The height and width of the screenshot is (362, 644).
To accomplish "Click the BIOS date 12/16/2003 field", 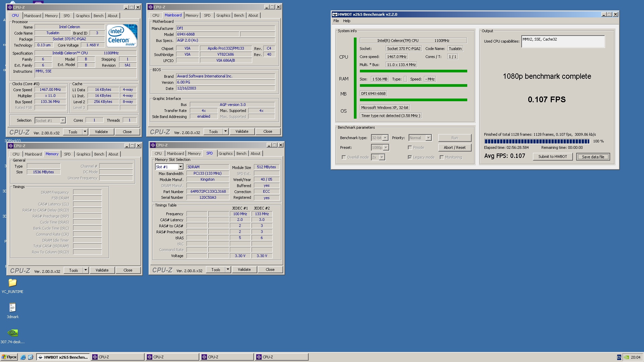I will pos(225,88).
